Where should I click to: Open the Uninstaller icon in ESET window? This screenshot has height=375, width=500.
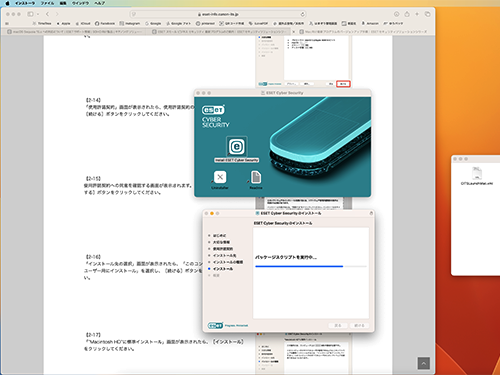click(x=220, y=177)
